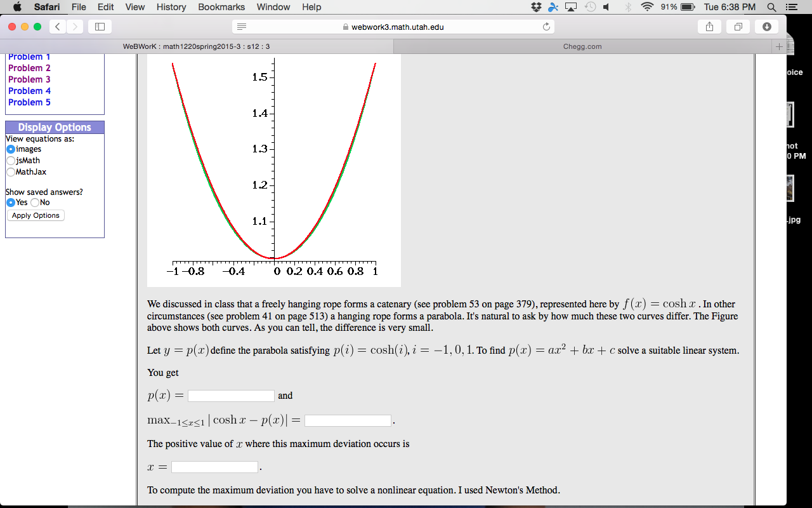Add a new tab with plus icon

click(x=779, y=46)
